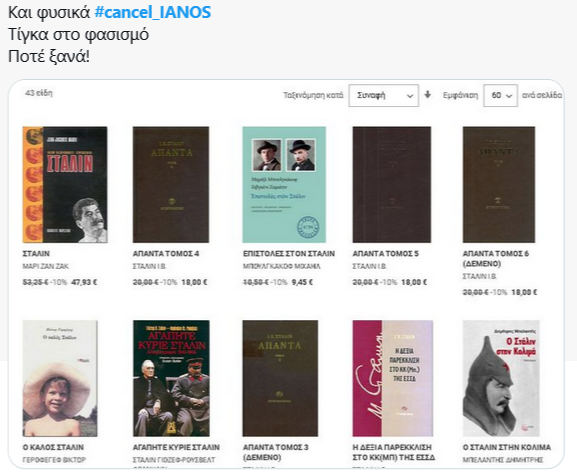
Task: Open the #cancel_IANOS hashtag link
Action: click(x=153, y=12)
